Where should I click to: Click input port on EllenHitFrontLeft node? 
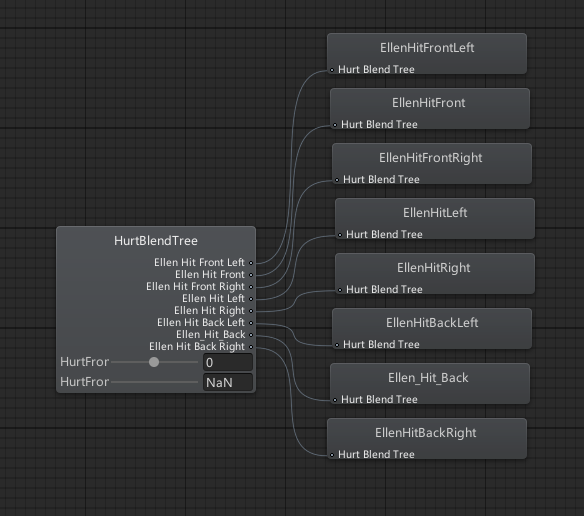(332, 70)
